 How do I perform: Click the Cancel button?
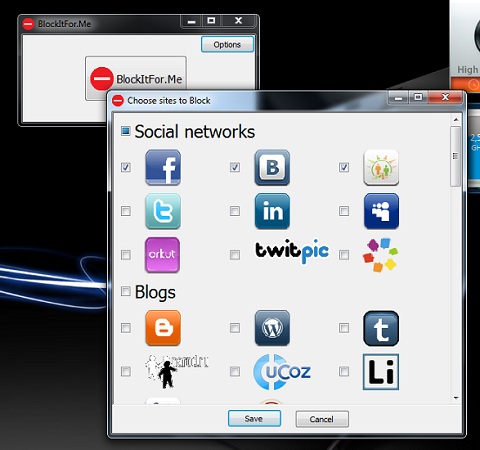[x=322, y=419]
